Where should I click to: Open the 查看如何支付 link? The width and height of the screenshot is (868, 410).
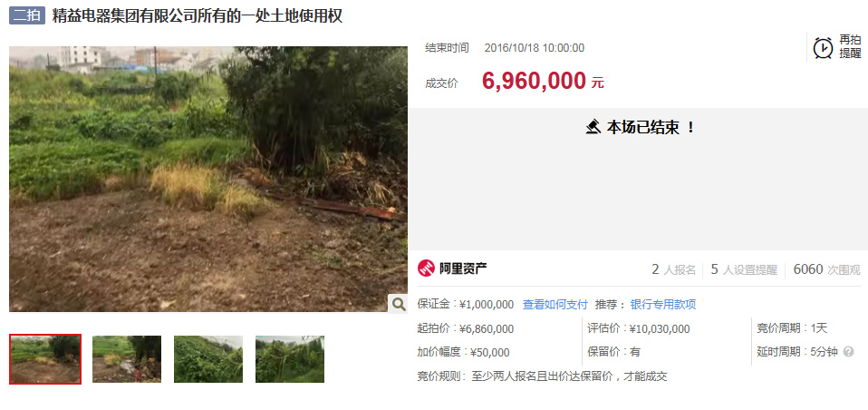click(555, 305)
